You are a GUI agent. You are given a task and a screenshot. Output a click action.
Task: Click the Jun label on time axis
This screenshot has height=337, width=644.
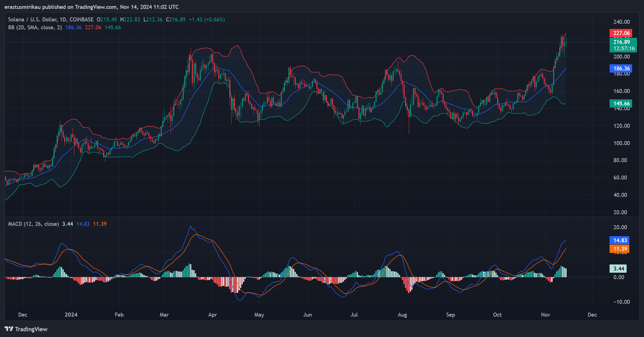pyautogui.click(x=307, y=315)
